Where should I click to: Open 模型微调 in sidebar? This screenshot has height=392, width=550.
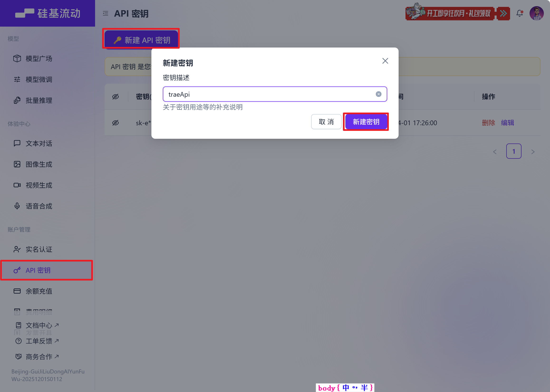pos(47,79)
